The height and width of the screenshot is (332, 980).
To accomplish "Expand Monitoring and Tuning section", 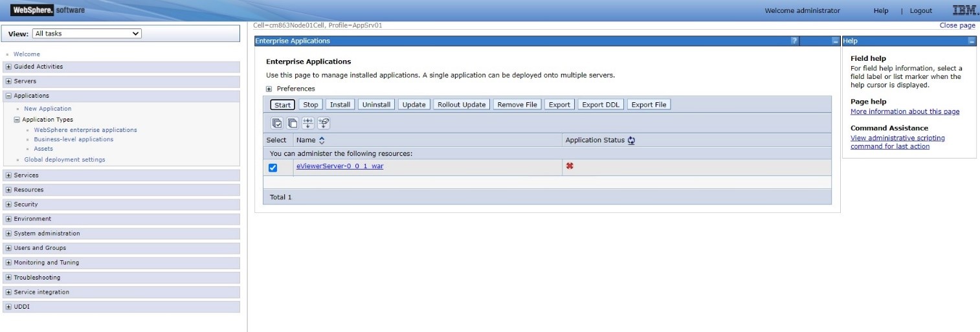I will pos(8,263).
